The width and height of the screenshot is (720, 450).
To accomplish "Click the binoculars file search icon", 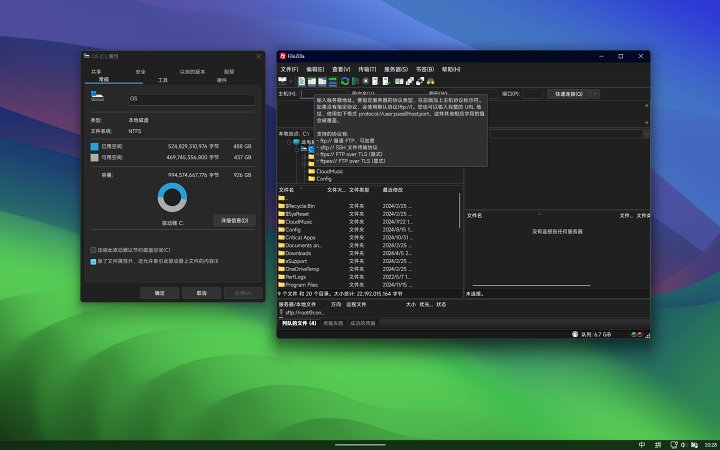I will 431,80.
